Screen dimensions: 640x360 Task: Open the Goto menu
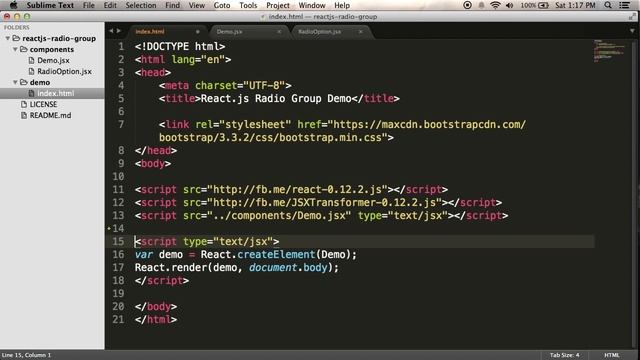coord(222,5)
